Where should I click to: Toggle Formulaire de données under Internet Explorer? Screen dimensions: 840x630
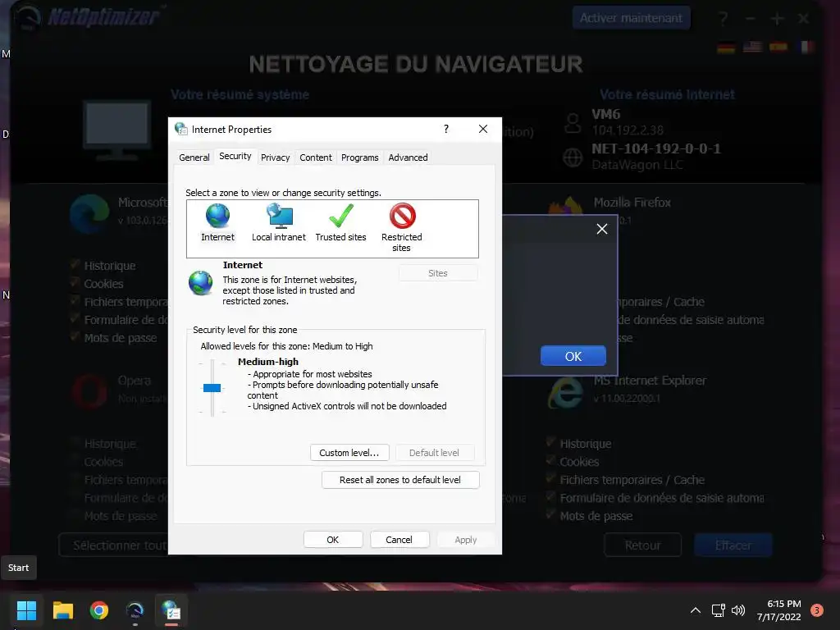tap(550, 498)
